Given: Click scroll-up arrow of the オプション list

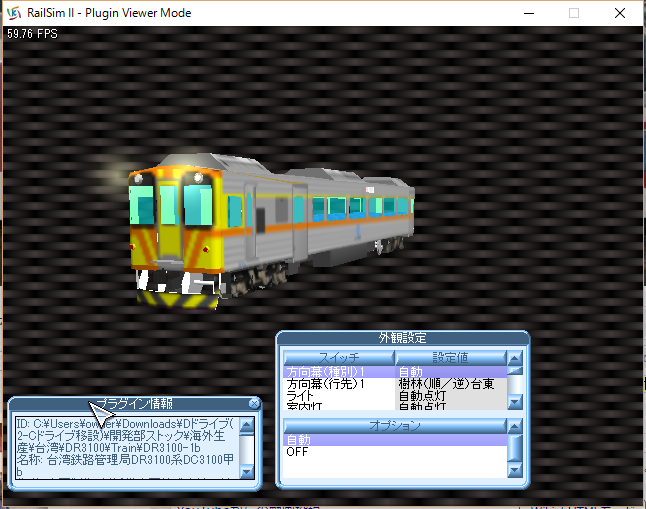Looking at the screenshot, I should (x=515, y=426).
